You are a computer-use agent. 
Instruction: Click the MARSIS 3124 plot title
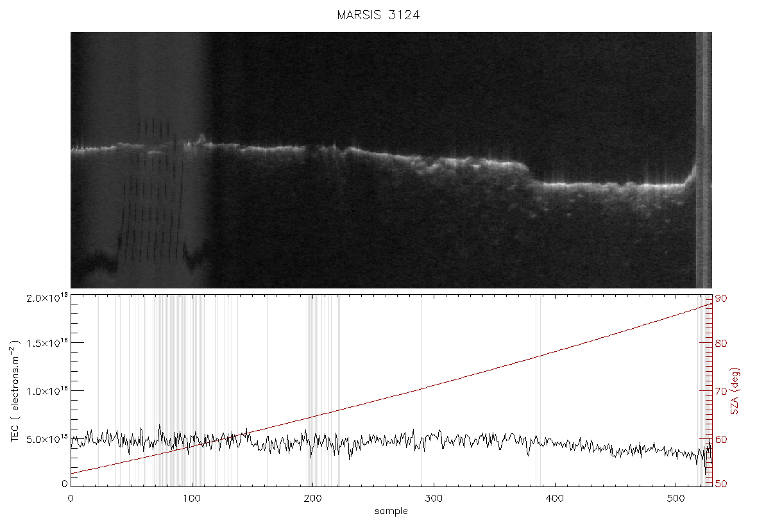point(378,15)
